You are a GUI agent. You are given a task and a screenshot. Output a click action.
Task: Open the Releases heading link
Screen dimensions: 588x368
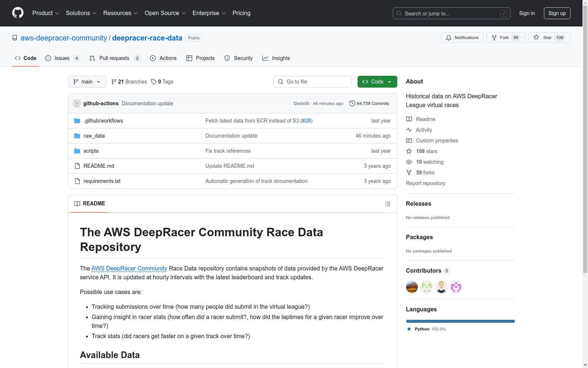(419, 204)
